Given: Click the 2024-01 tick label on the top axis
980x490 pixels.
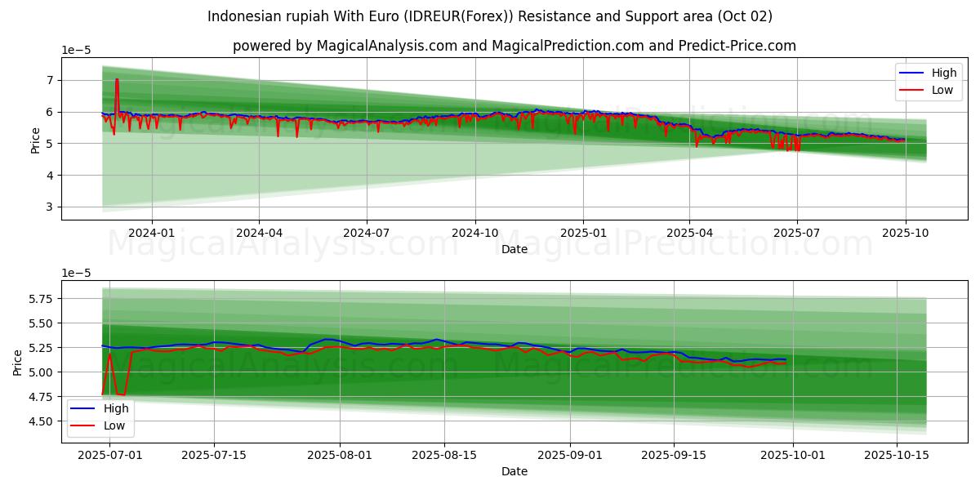Looking at the screenshot, I should (x=152, y=233).
